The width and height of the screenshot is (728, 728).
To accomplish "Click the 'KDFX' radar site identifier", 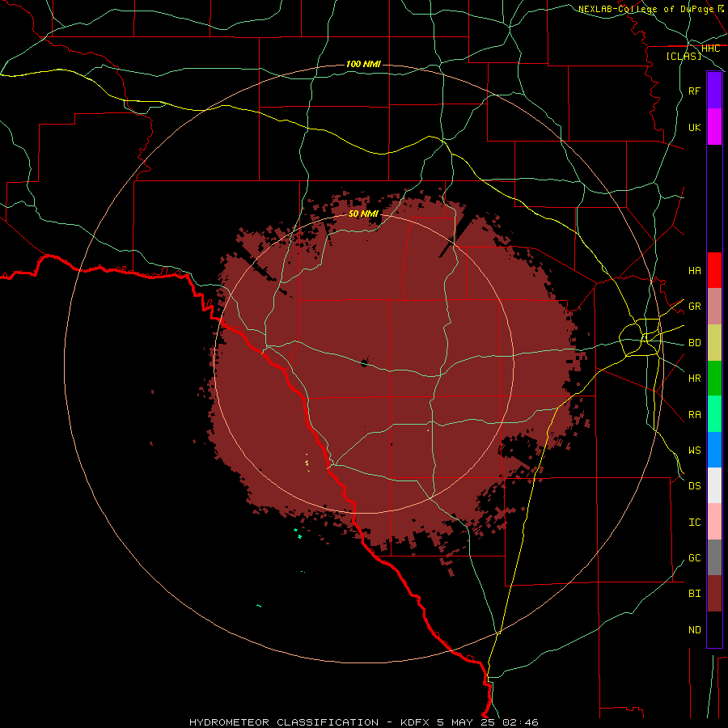I will [415, 722].
